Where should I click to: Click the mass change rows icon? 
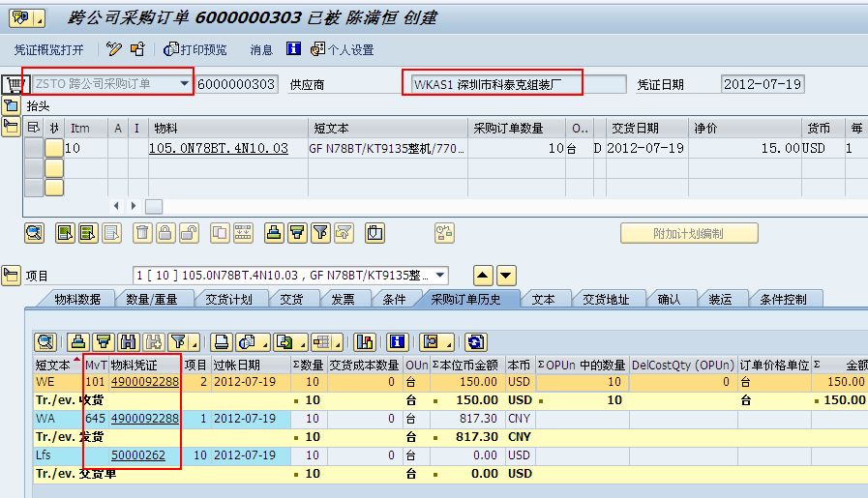click(243, 233)
